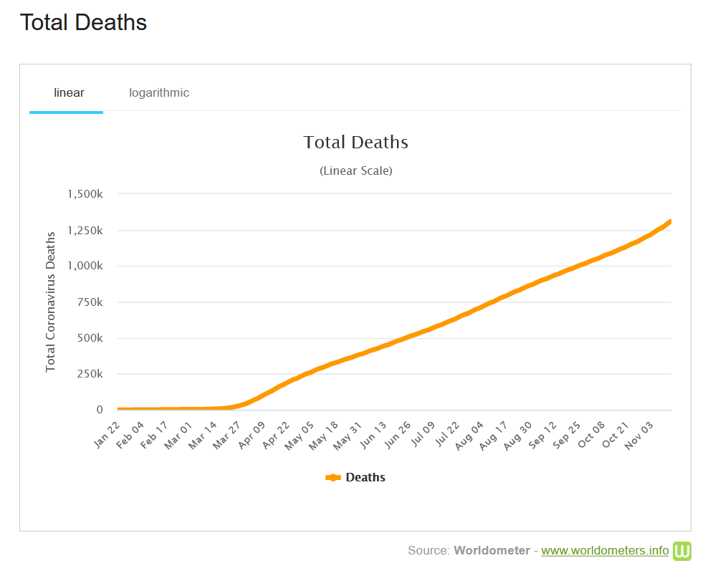Open the www.worldometers.info link

click(x=605, y=551)
